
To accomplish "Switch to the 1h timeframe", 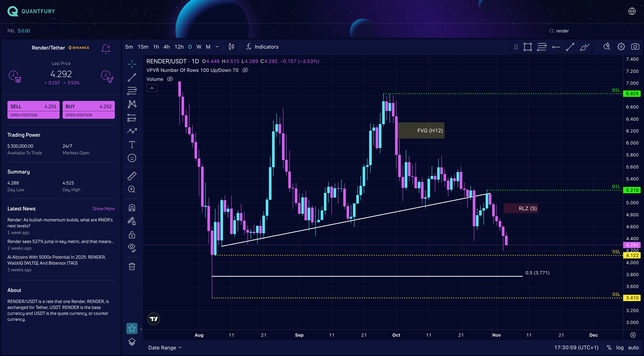I will (156, 47).
